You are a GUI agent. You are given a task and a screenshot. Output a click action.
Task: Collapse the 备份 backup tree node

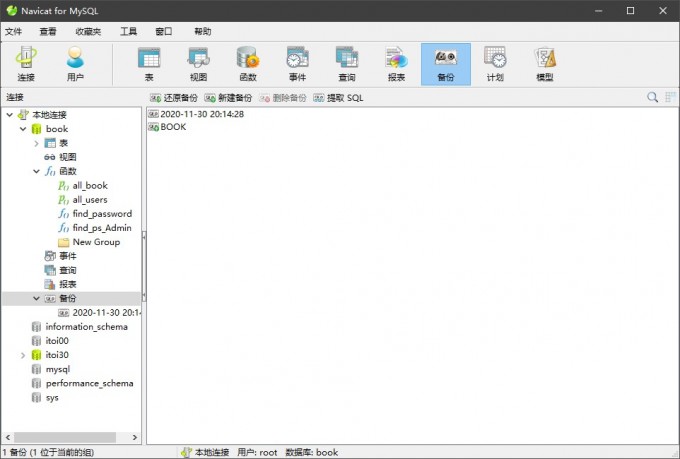pos(36,298)
